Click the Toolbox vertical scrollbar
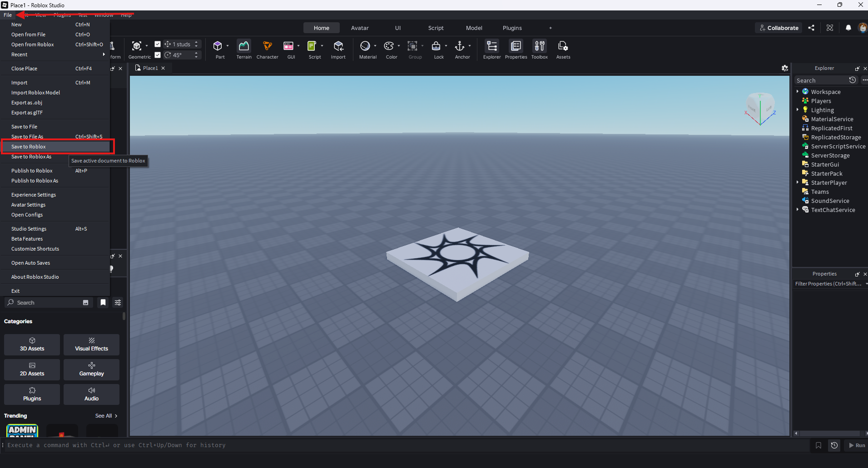 [124, 316]
